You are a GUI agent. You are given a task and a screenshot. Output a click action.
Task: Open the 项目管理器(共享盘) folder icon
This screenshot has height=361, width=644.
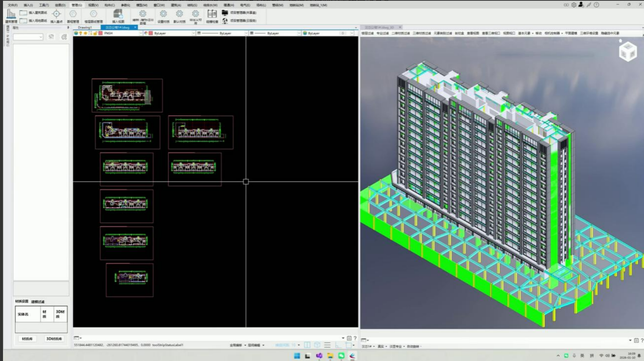pos(225,13)
